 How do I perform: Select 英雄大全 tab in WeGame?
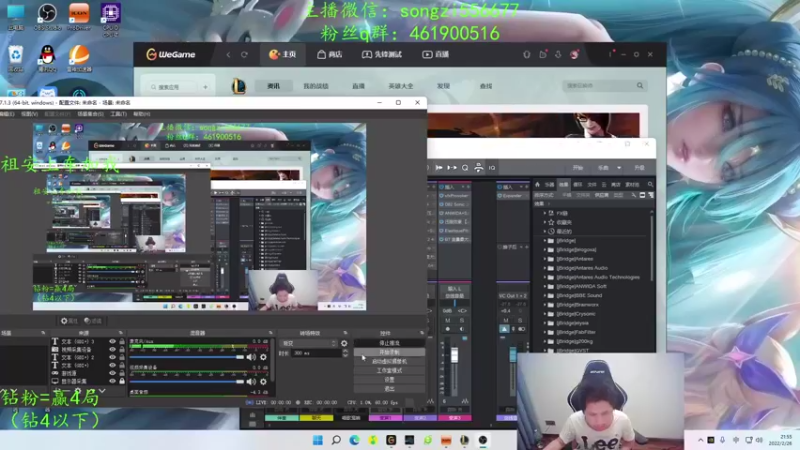pyautogui.click(x=401, y=86)
